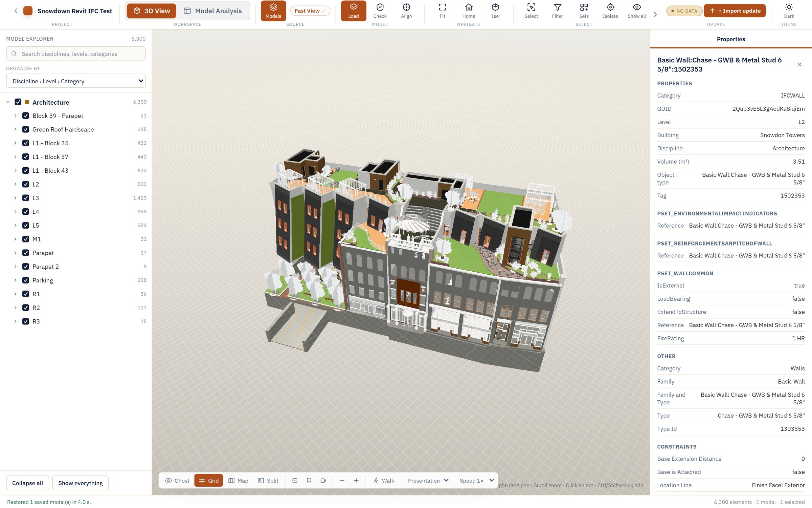Expand the L2 tree node
The width and height of the screenshot is (812, 508).
pyautogui.click(x=15, y=184)
